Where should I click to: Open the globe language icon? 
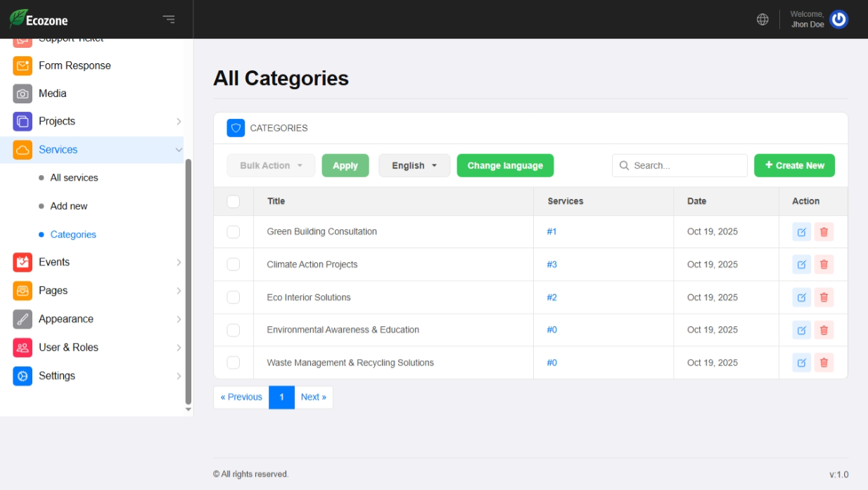coord(762,20)
